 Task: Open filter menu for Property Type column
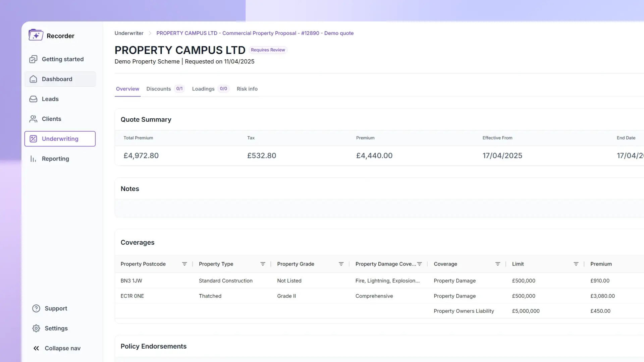click(x=263, y=264)
